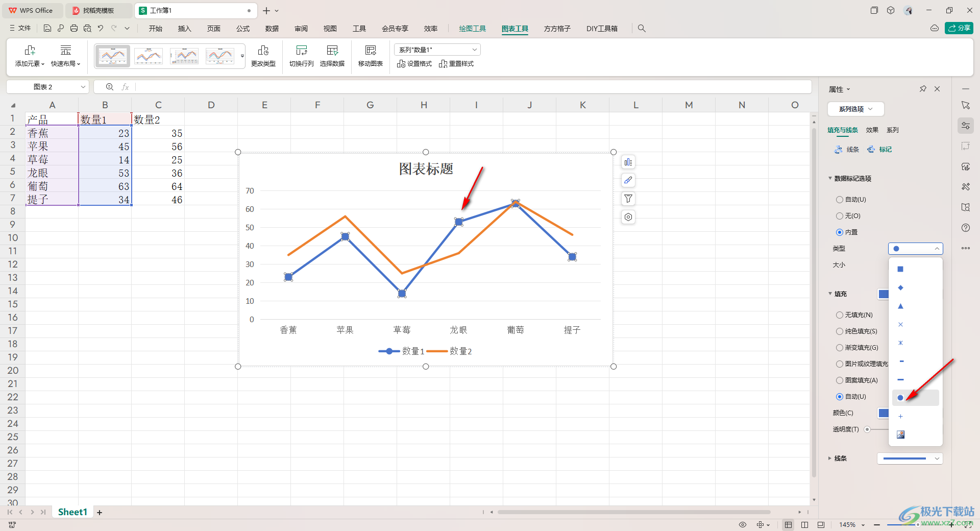This screenshot has height=531, width=980.
Task: Click the selection arrow icon in the right sidebar
Action: tap(966, 105)
